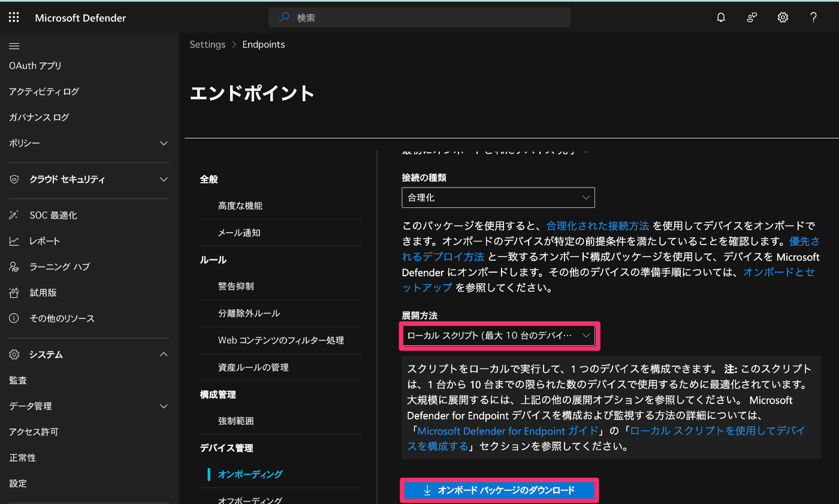Open 監査 in sidebar

click(18, 380)
